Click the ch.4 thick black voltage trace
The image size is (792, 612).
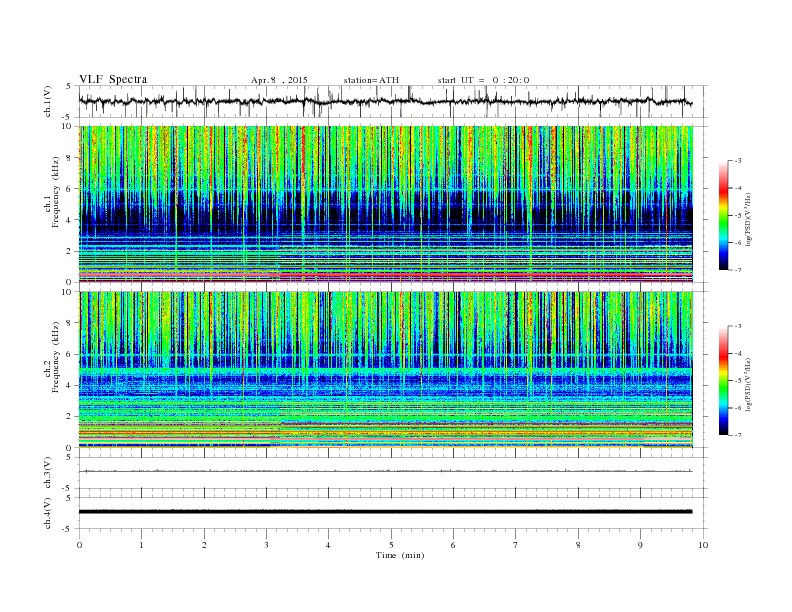(x=385, y=512)
